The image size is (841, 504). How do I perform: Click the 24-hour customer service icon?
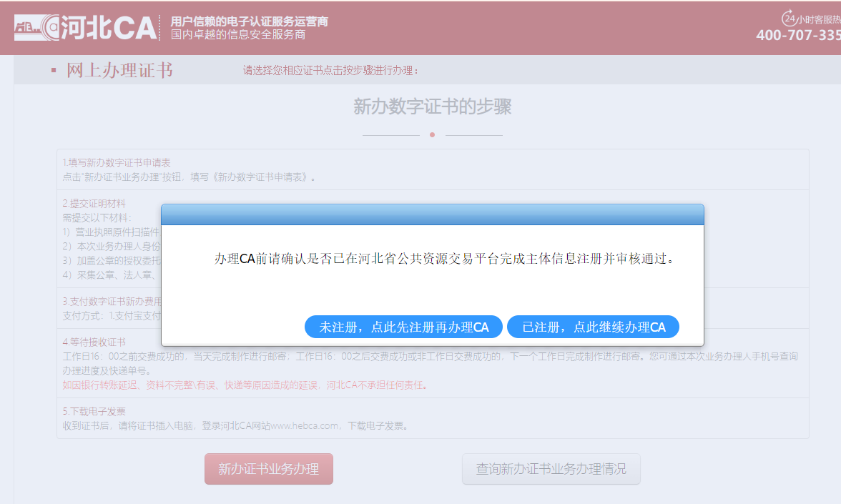coord(790,18)
